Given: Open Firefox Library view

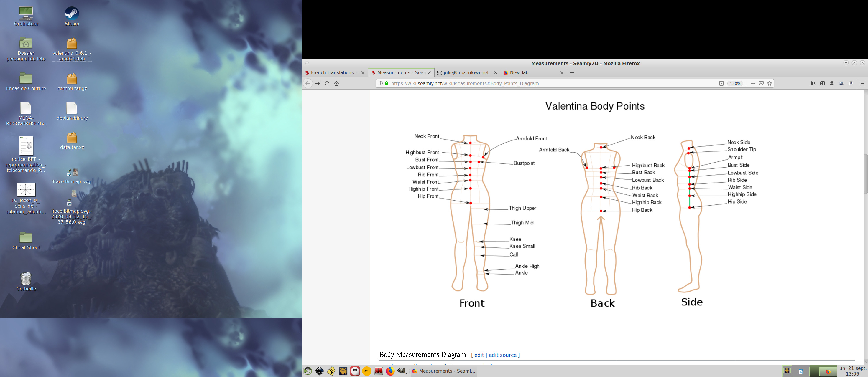Looking at the screenshot, I should pos(813,83).
